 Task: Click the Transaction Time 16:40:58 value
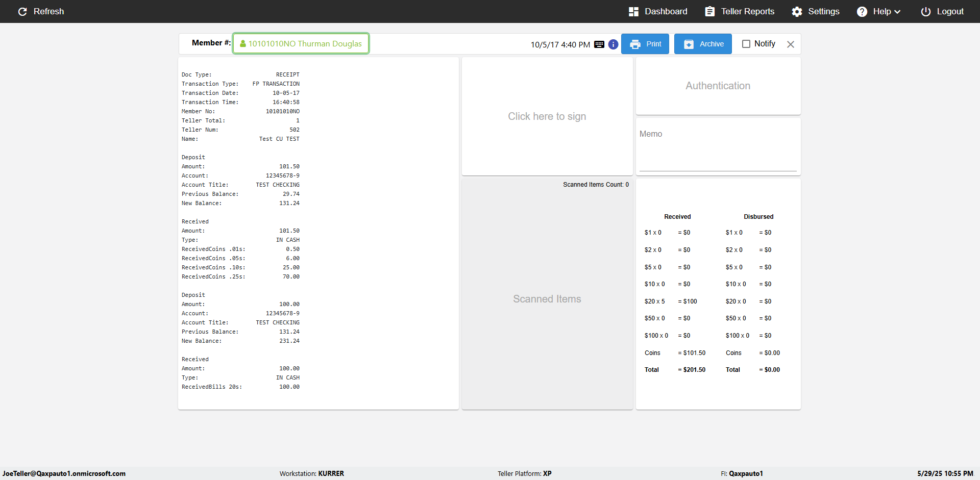click(x=286, y=102)
